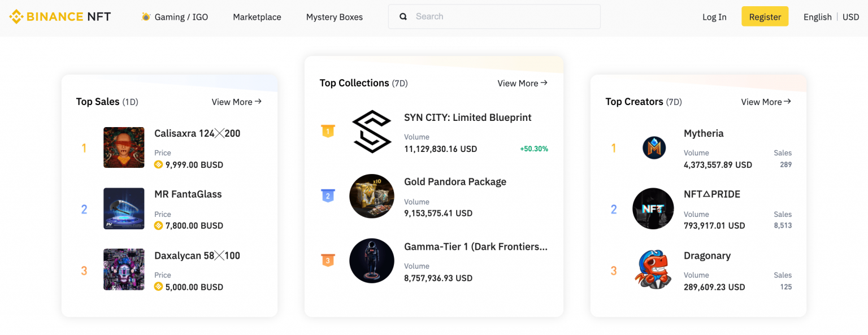The height and width of the screenshot is (335, 868).
Task: Open the Gaming / IGO menu
Action: coord(175,17)
